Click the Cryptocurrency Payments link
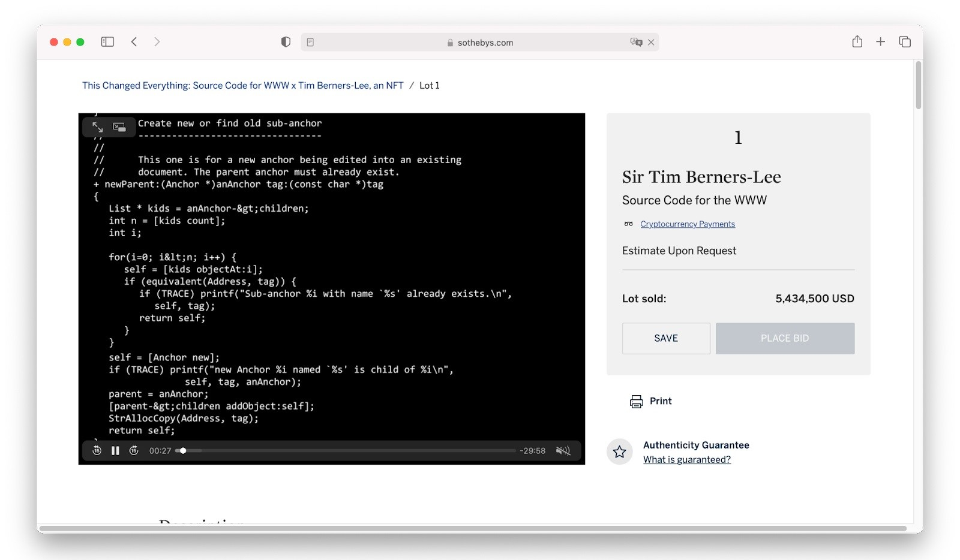 [x=687, y=224]
